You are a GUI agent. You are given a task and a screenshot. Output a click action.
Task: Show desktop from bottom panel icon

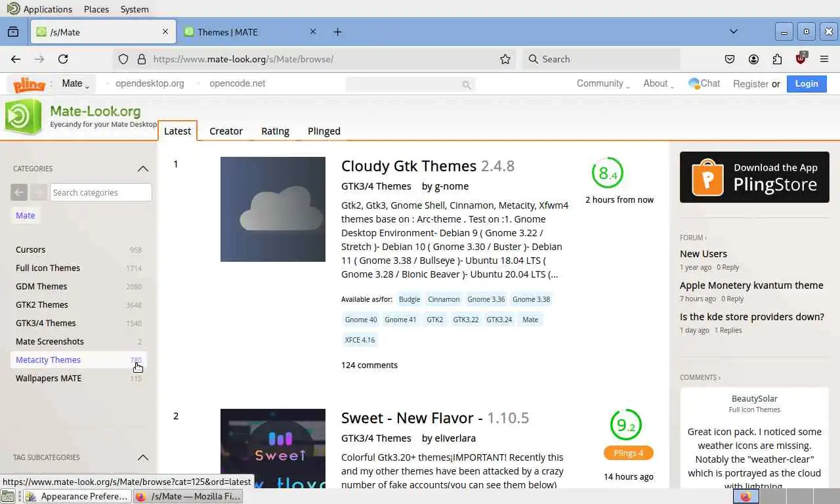tap(8, 496)
